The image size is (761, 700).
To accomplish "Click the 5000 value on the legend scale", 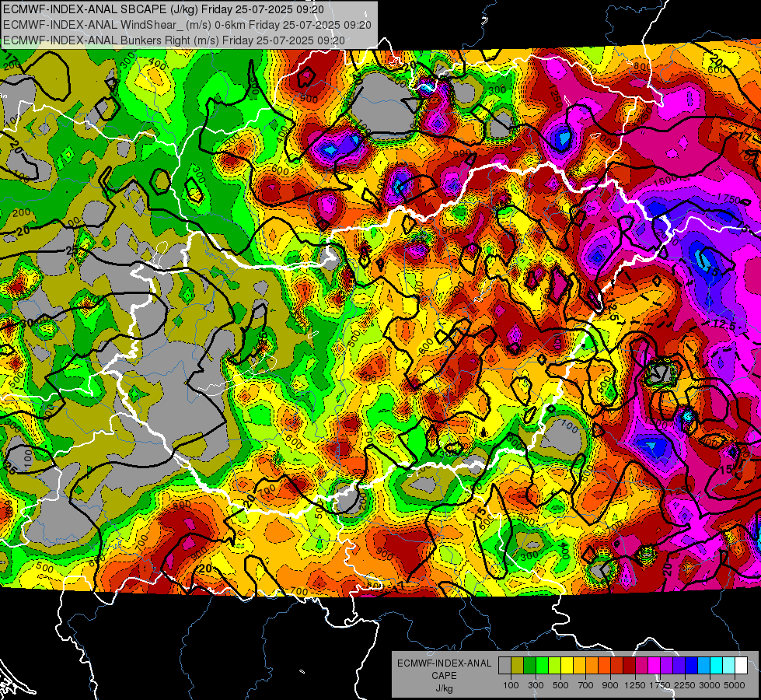I will coord(735,685).
